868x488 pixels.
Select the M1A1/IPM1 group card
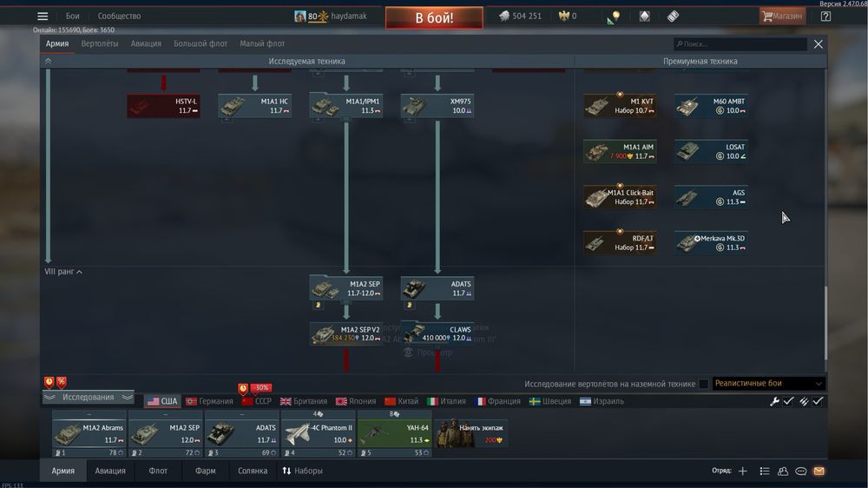[346, 106]
